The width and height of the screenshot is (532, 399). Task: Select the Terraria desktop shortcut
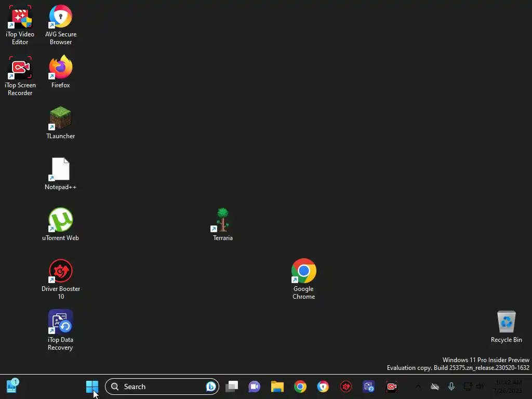222,224
